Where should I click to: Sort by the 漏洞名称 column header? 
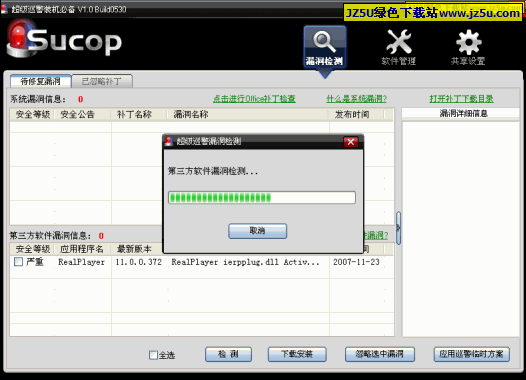[x=248, y=115]
